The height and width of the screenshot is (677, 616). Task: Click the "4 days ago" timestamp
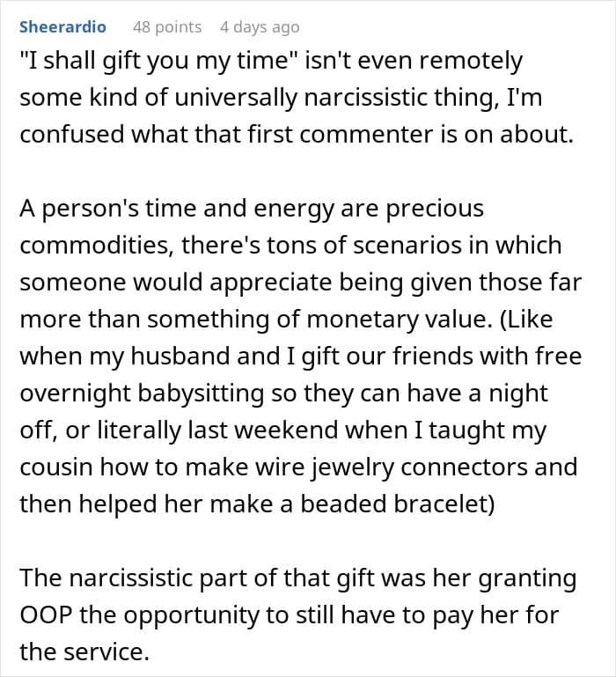pyautogui.click(x=260, y=27)
